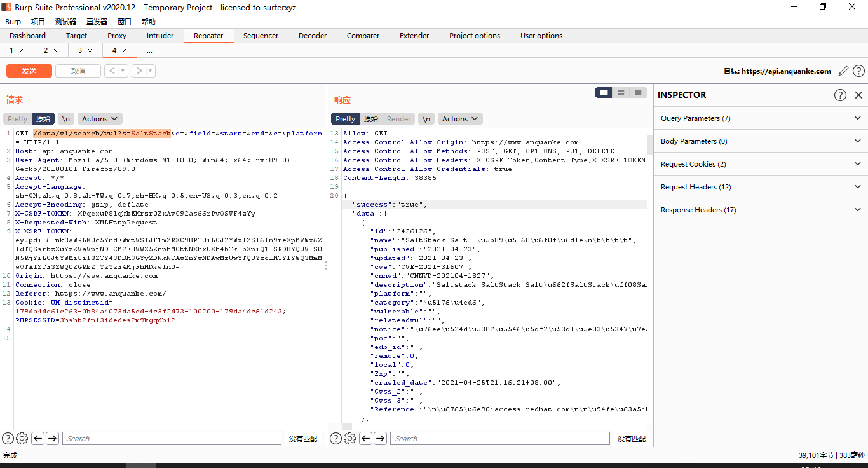This screenshot has height=468, width=868.
Task: Switch request view to Pretty
Action: coord(18,119)
